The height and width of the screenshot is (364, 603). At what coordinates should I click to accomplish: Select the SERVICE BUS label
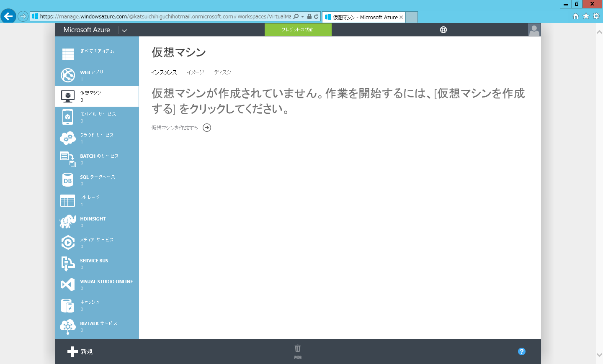94,261
